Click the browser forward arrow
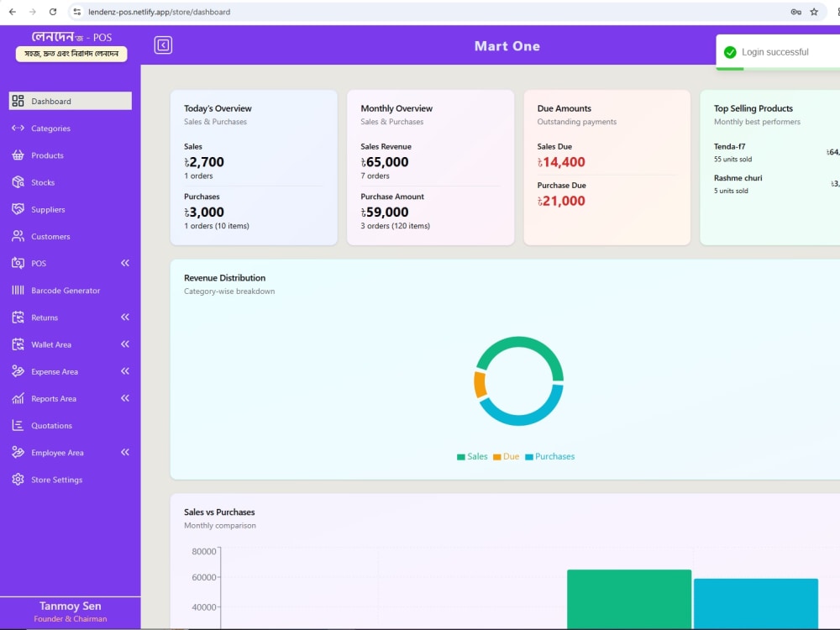 pyautogui.click(x=33, y=12)
